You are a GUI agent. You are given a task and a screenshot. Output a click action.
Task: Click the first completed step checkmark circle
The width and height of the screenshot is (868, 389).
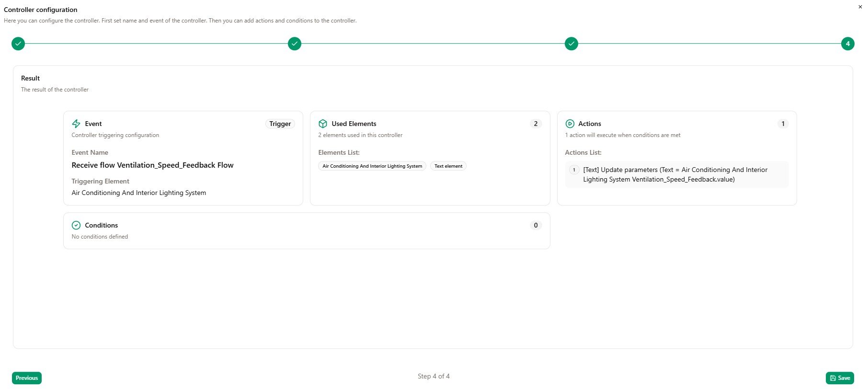(18, 44)
